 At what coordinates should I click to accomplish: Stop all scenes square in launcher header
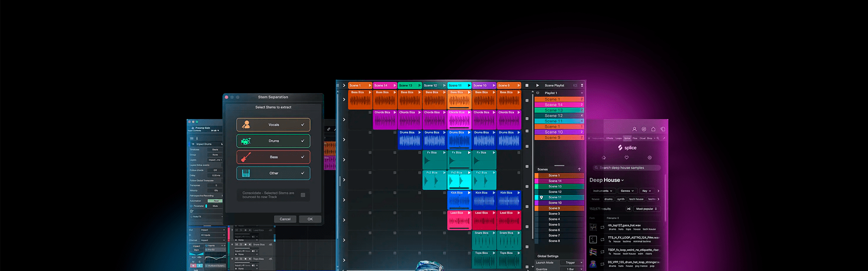(527, 85)
